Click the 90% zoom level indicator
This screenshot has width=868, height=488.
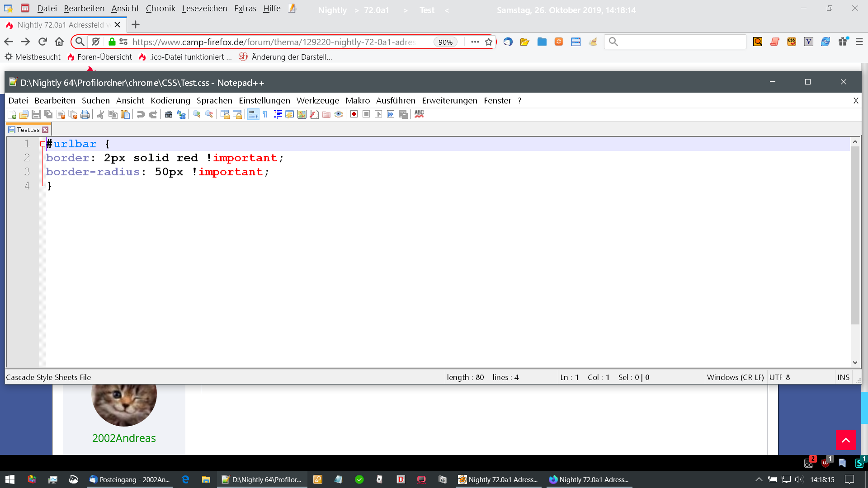point(445,42)
